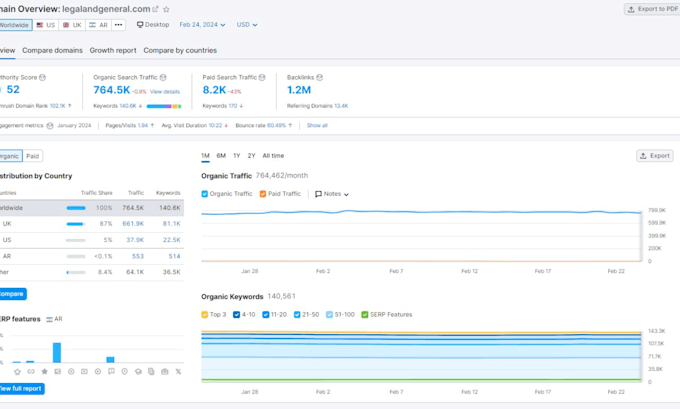This screenshot has height=409, width=680.
Task: Click info icon beside Paid Search Traffic
Action: click(262, 77)
